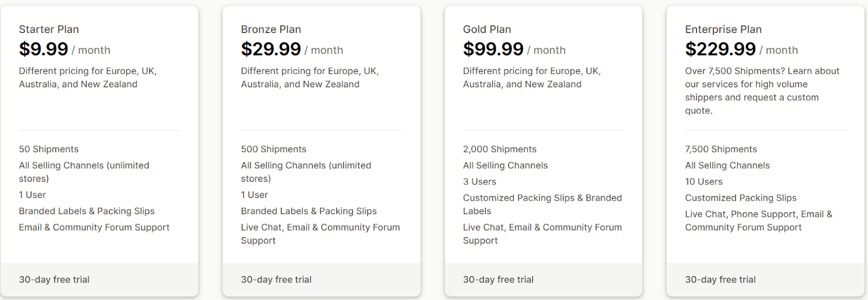Click Starter plan's regional pricing note
The height and width of the screenshot is (300, 868).
coord(88,78)
